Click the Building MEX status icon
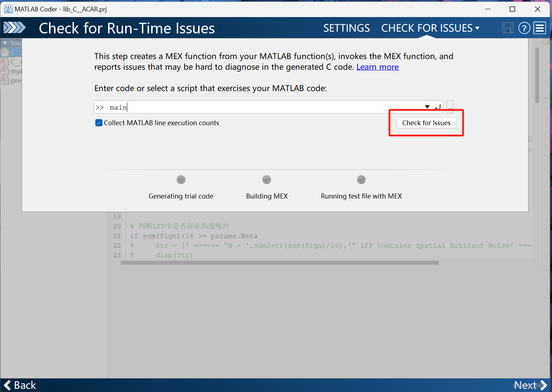 (x=267, y=180)
